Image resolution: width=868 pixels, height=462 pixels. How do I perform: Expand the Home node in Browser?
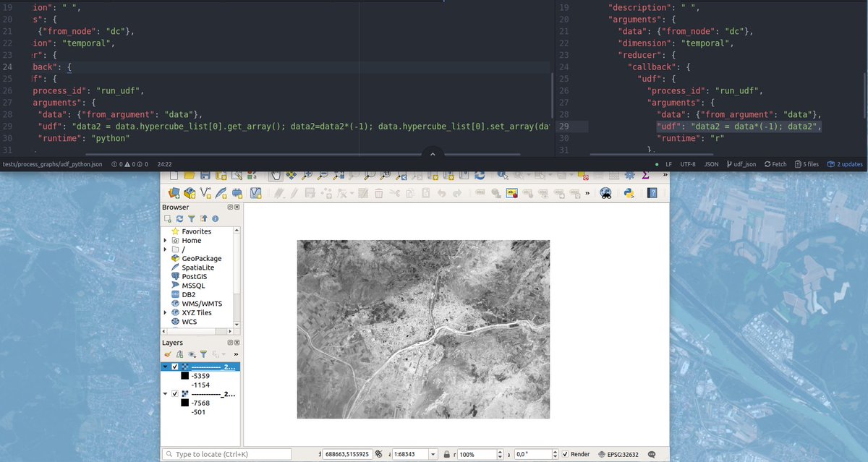coord(166,241)
